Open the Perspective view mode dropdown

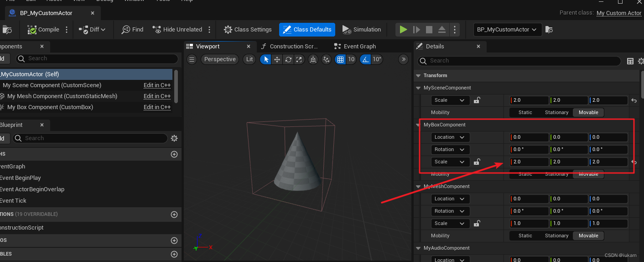tap(220, 59)
